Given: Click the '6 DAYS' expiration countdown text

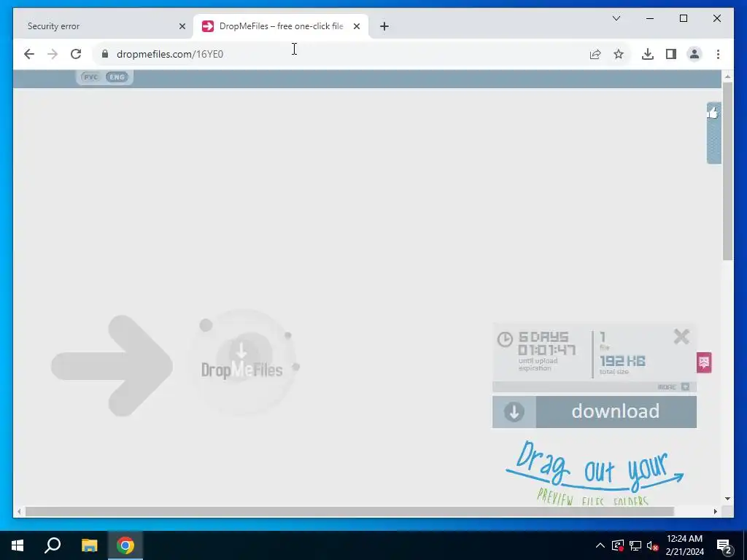Looking at the screenshot, I should [x=543, y=337].
